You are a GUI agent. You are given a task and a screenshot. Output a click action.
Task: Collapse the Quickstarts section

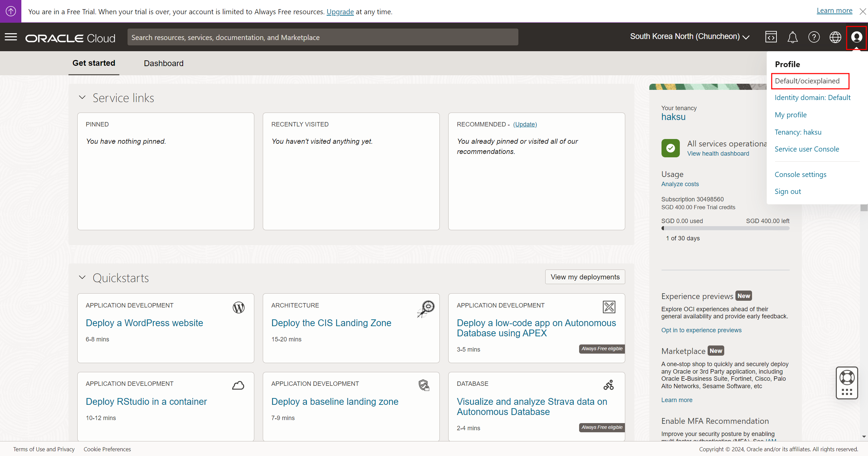pos(82,278)
